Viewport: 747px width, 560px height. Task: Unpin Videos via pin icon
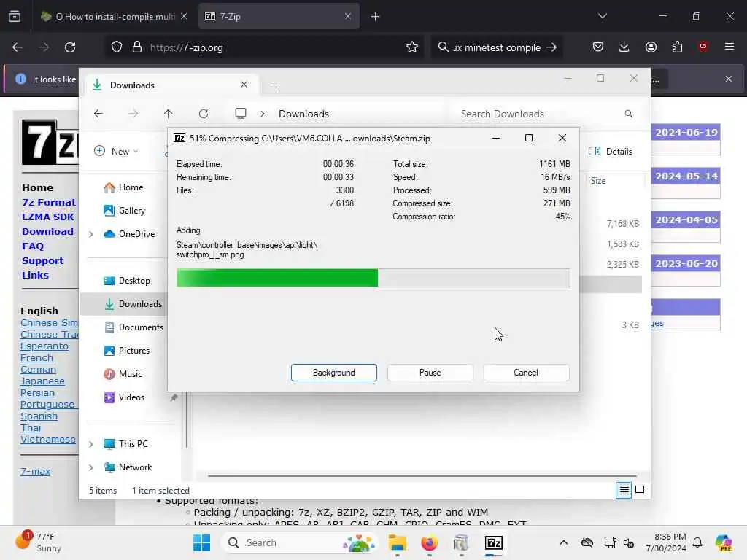[174, 397]
